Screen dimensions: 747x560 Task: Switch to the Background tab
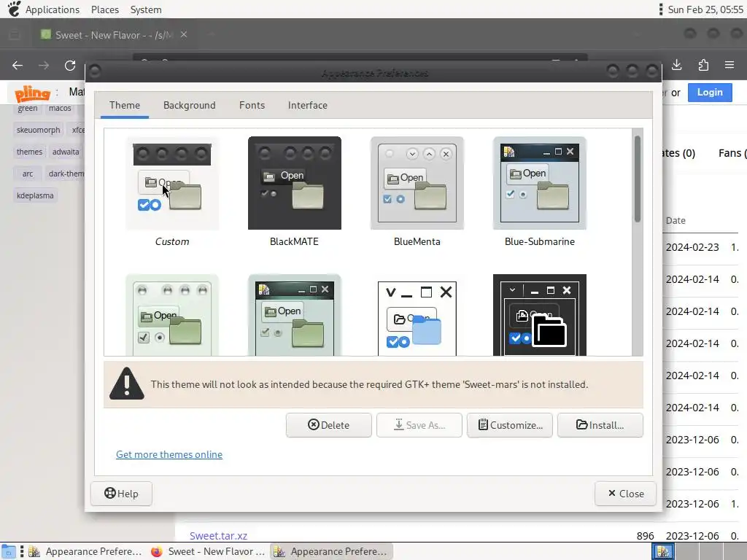coord(189,105)
